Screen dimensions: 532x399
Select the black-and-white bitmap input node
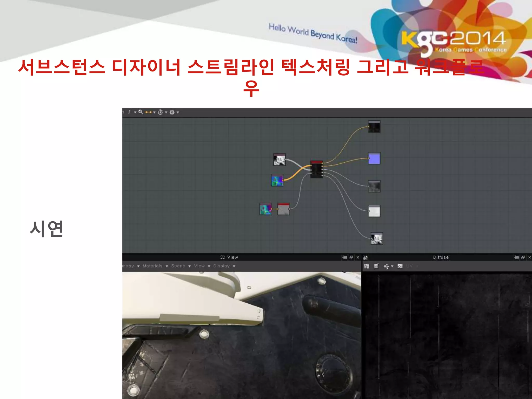pos(280,159)
